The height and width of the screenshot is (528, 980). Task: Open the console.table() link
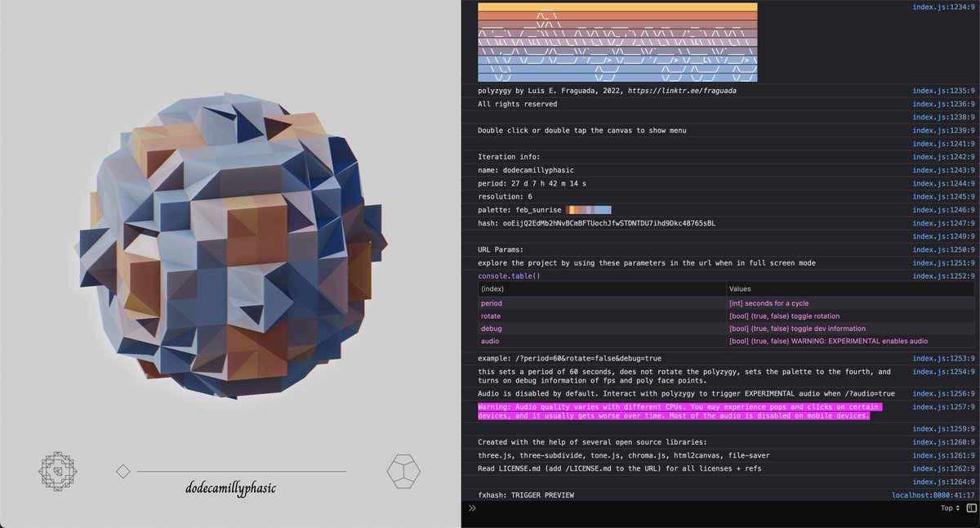[501, 275]
